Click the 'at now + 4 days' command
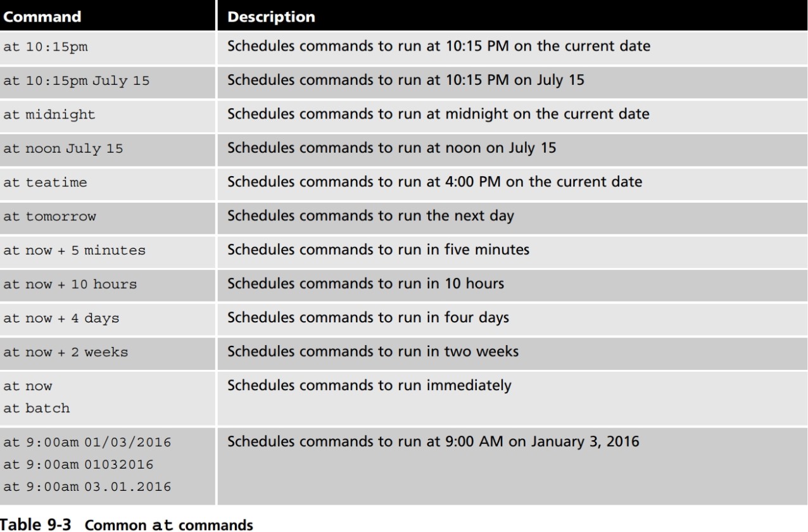Image resolution: width=808 pixels, height=532 pixels. click(61, 319)
